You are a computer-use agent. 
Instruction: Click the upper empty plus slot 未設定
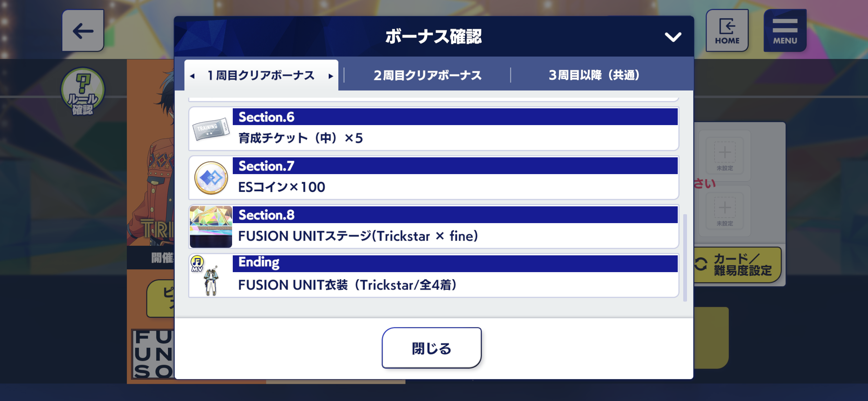(x=725, y=155)
